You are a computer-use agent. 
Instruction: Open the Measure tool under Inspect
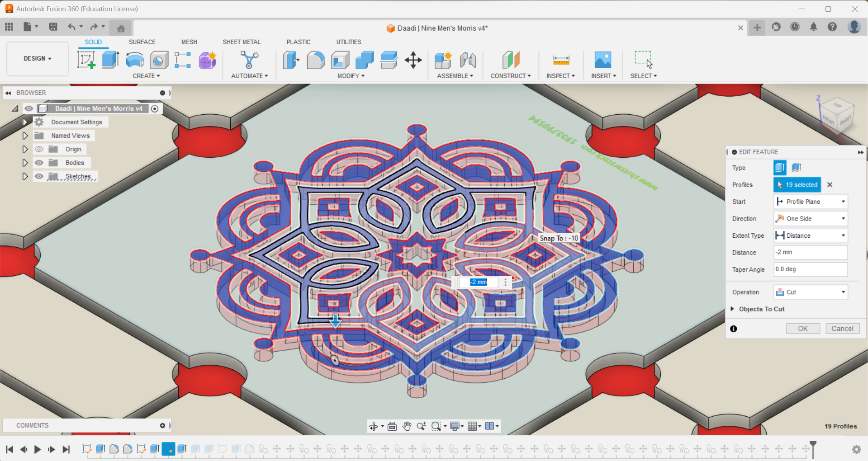pyautogui.click(x=560, y=60)
